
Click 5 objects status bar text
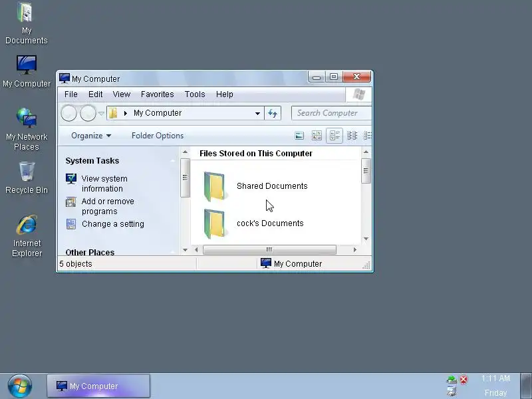[x=76, y=263]
